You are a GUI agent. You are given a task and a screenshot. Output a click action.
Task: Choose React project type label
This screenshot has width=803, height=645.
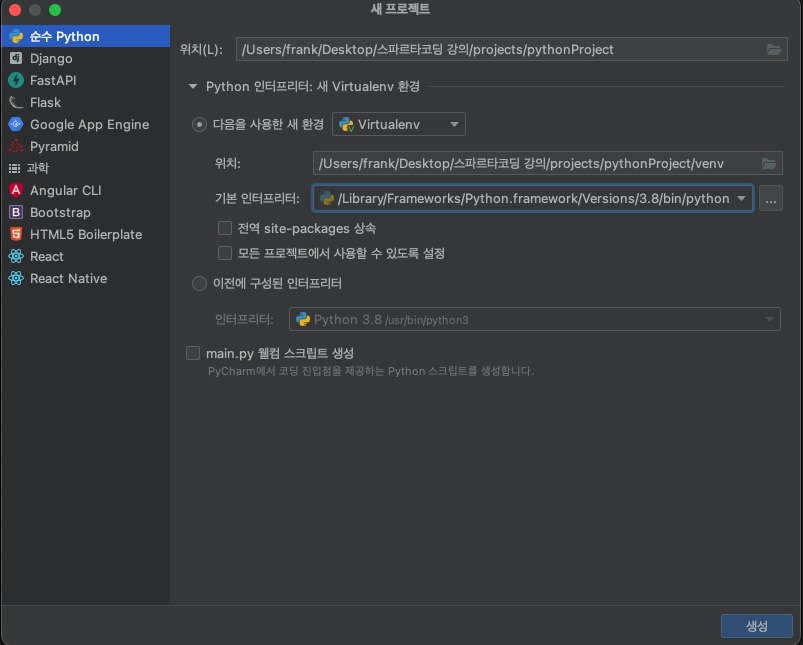point(47,256)
